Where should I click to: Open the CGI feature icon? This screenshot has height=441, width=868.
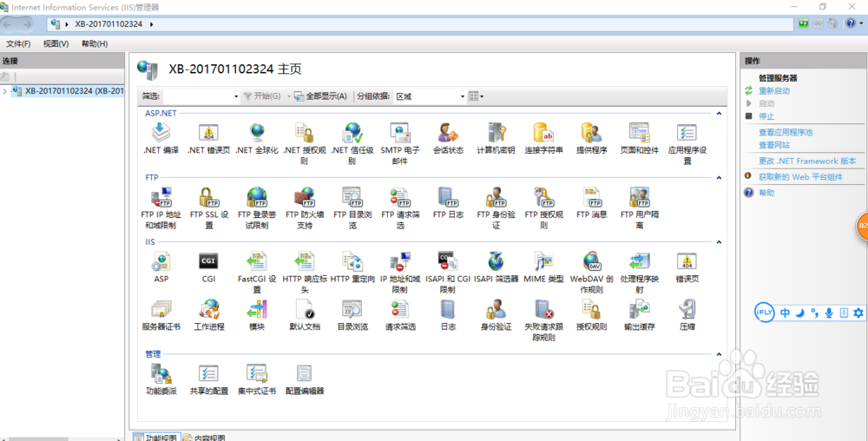[208, 267]
